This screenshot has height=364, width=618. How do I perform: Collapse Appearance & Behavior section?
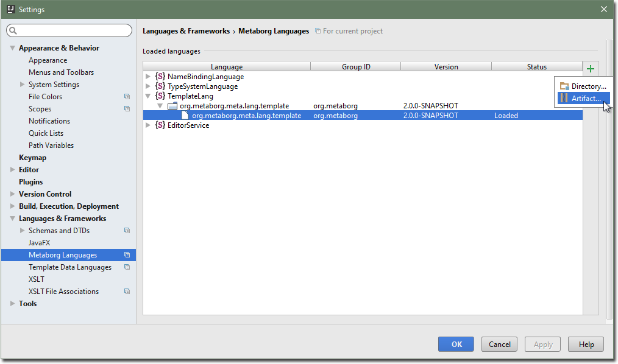(13, 48)
